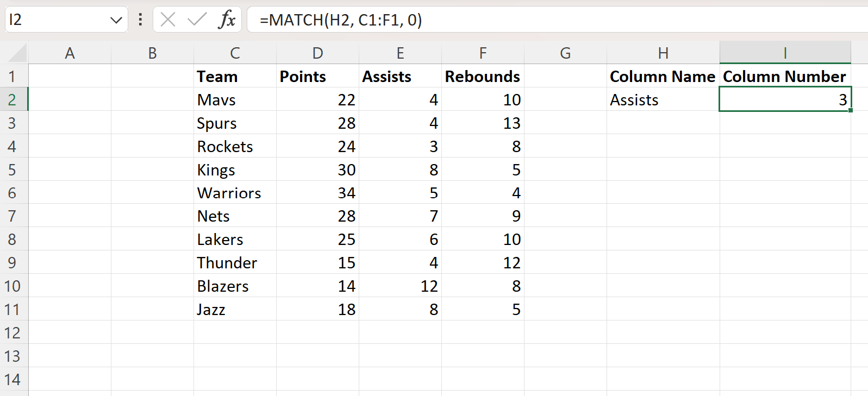Click the three-dot formula bar handle
The image size is (868, 396).
pyautogui.click(x=140, y=20)
